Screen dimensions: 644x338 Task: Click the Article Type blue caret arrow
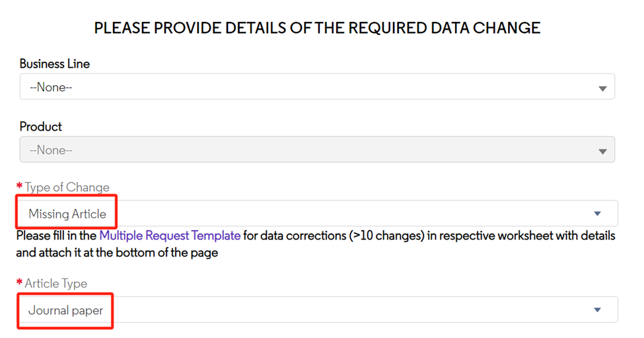tap(597, 310)
